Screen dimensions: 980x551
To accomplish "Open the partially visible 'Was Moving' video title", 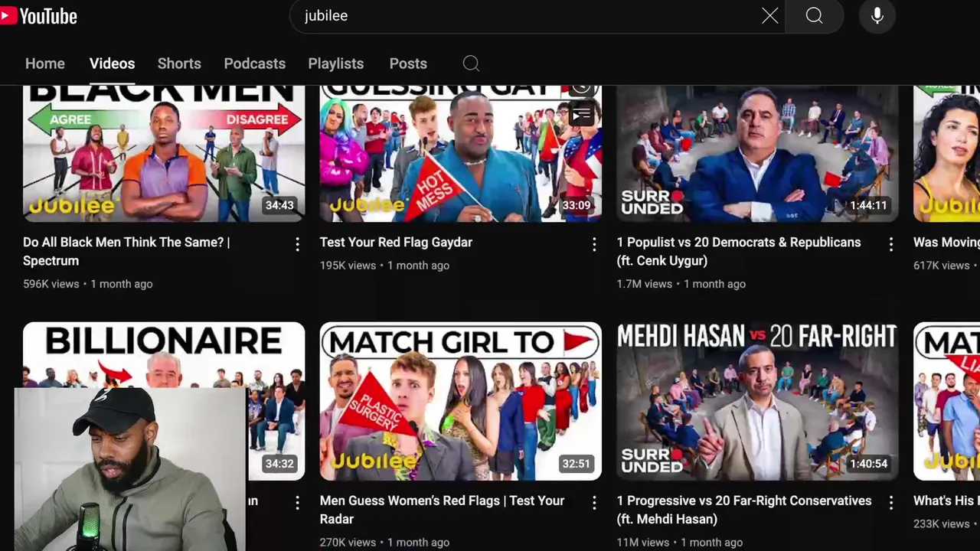I will [946, 242].
